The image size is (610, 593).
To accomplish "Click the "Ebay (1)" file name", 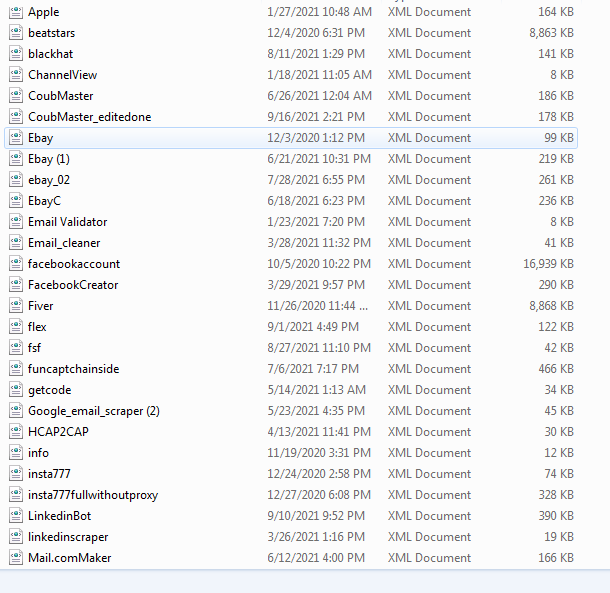I will click(49, 159).
